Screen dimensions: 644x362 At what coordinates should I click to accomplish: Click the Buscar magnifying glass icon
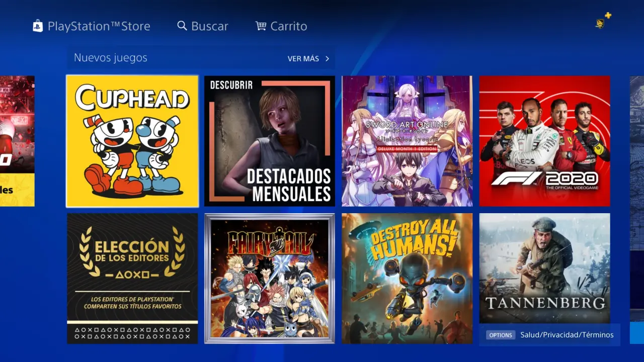[182, 26]
